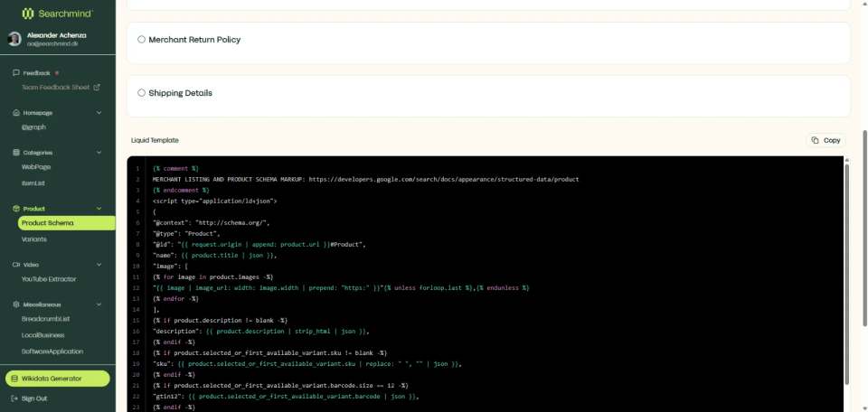This screenshot has height=412, width=868.
Task: Open Alexander Achenza's profile avatar
Action: 15,39
